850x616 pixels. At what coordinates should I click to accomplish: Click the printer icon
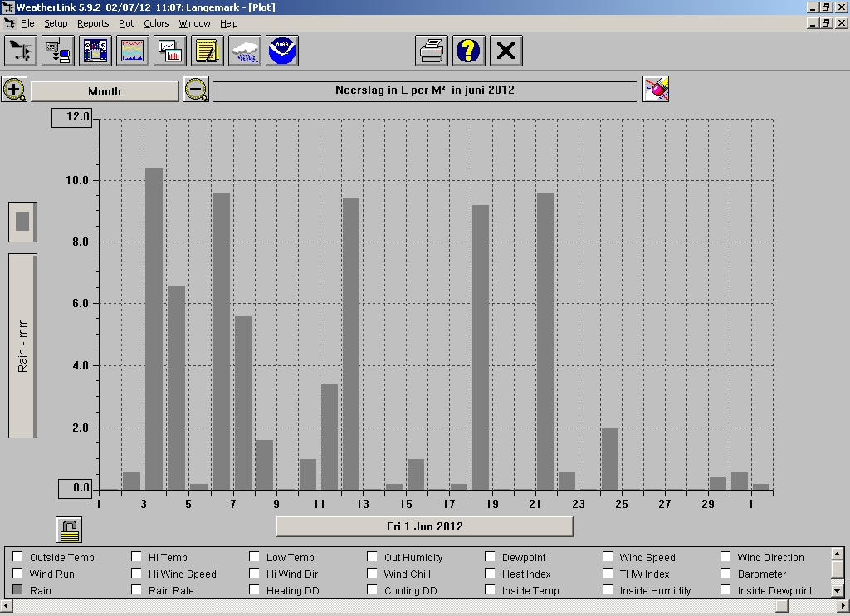pyautogui.click(x=432, y=51)
